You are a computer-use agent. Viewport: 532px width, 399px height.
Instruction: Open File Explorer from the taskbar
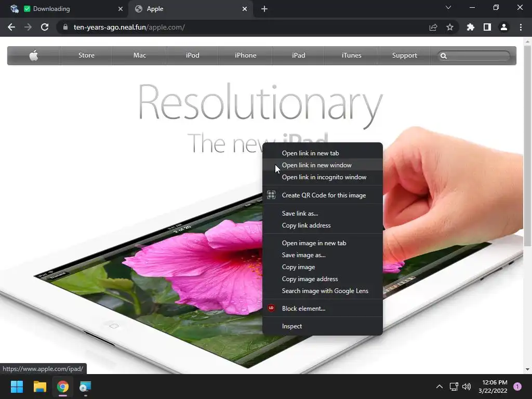coord(39,387)
